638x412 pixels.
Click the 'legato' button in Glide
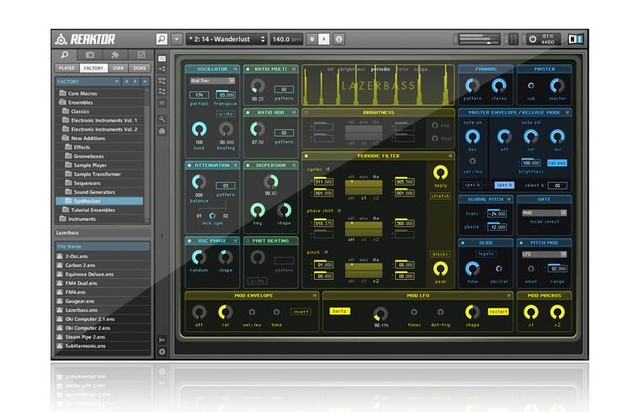(485, 254)
